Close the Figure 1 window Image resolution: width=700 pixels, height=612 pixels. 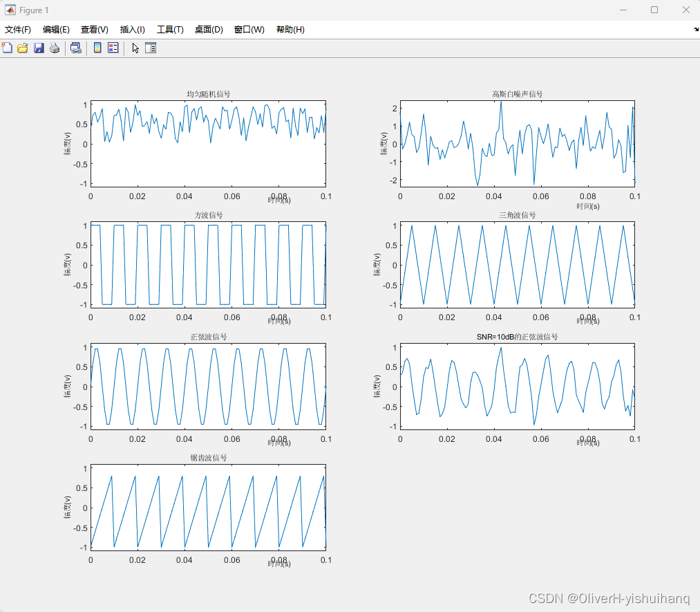686,10
